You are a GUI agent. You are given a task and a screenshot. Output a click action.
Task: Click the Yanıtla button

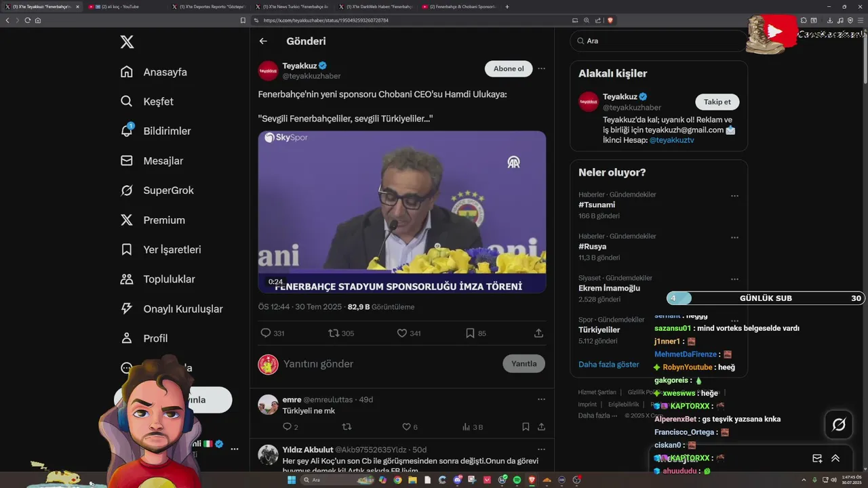[x=524, y=364]
